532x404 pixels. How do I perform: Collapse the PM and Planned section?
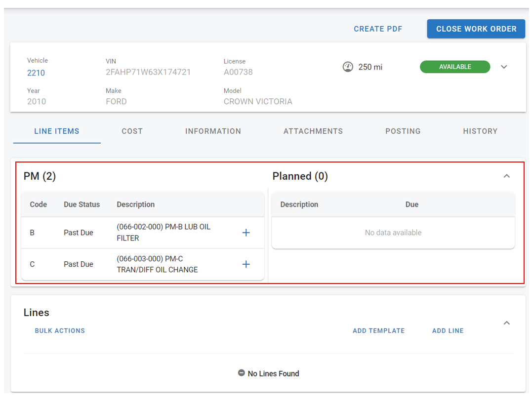click(x=506, y=176)
